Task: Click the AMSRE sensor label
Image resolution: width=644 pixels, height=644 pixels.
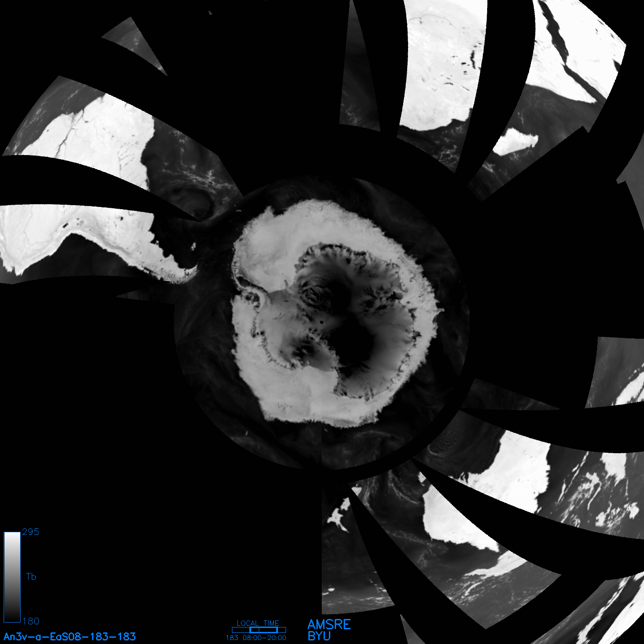Action: (329, 624)
